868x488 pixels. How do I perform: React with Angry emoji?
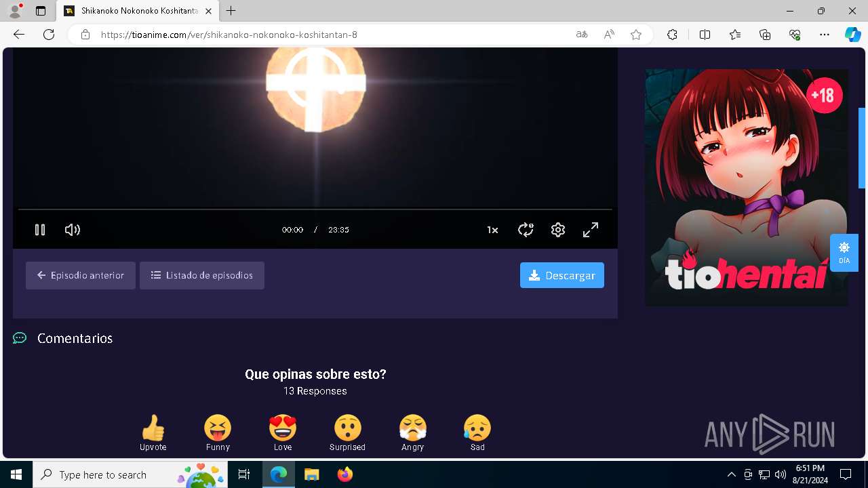[x=412, y=433]
